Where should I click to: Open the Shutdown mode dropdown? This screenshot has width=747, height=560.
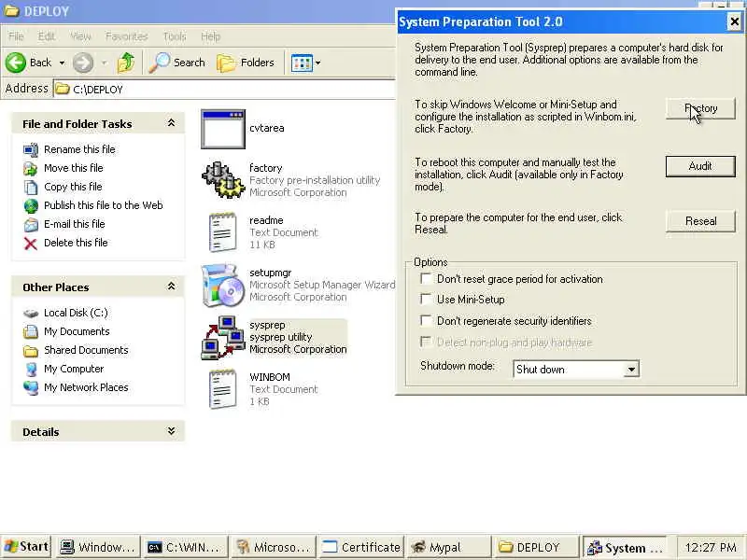631,369
